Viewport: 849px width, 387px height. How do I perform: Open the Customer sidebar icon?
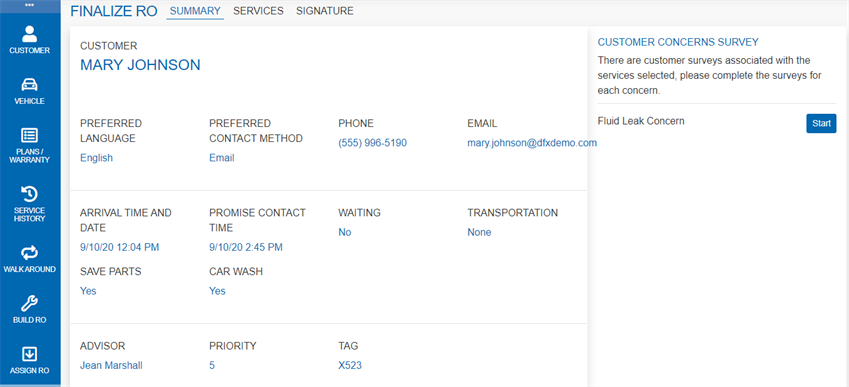coord(30,34)
